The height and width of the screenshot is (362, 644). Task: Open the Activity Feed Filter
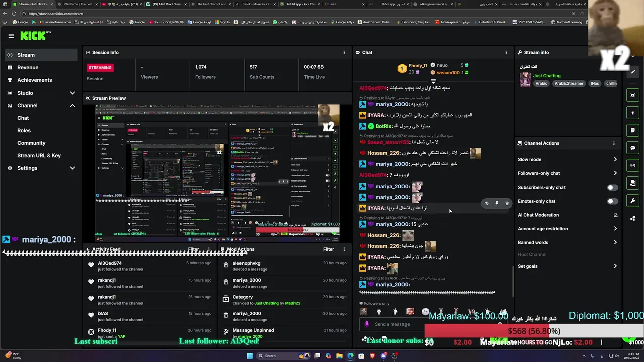193,249
